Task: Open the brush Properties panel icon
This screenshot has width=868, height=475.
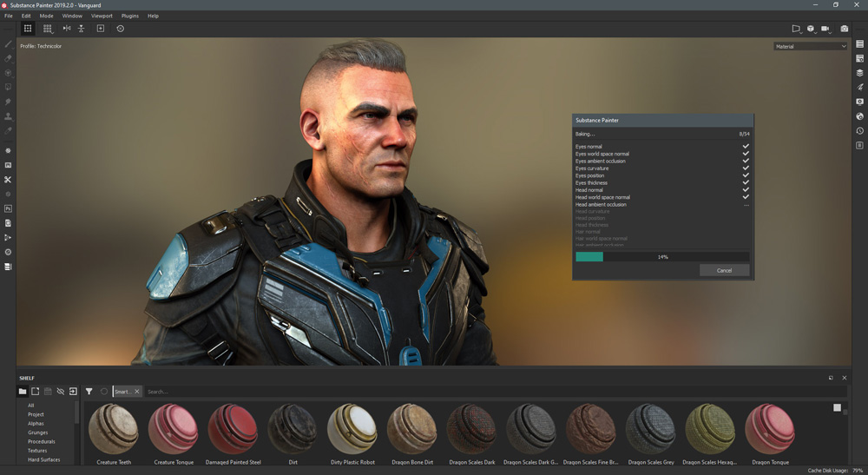Action: (x=859, y=87)
